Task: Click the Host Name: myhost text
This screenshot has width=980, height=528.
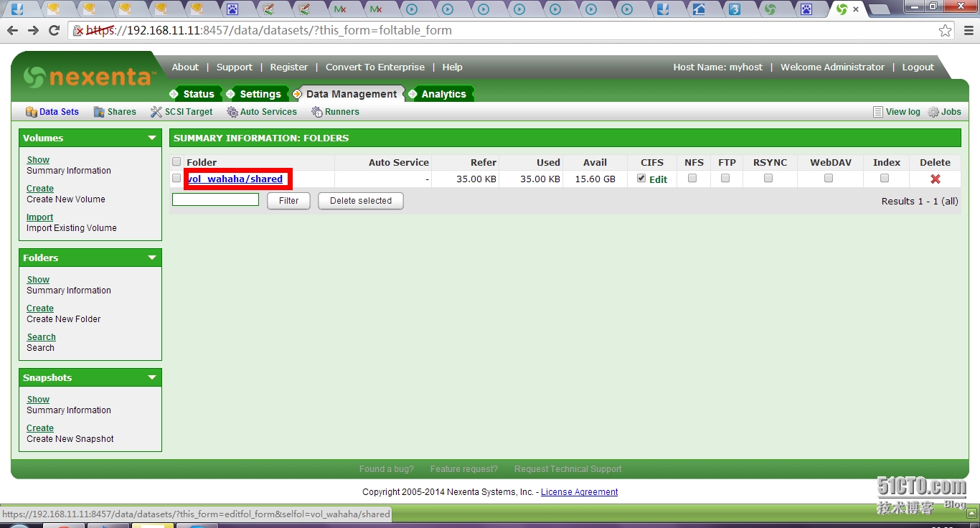Action: click(x=718, y=67)
